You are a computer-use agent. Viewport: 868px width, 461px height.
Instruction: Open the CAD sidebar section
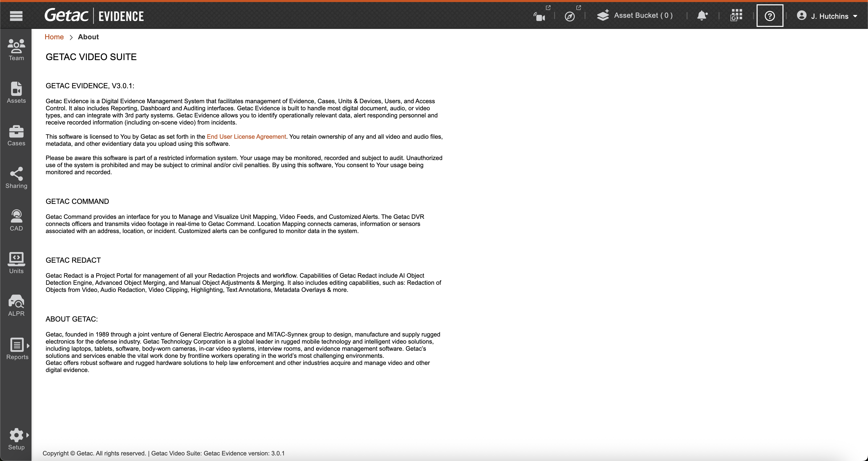click(16, 221)
